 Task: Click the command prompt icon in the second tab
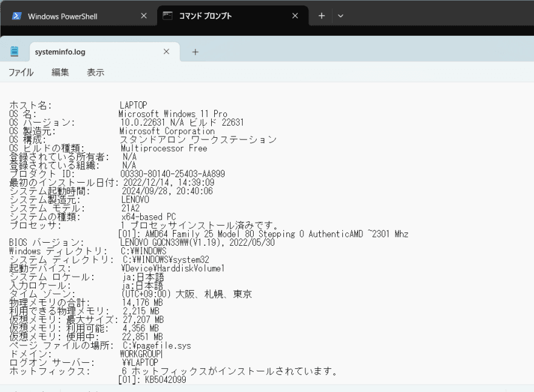167,16
